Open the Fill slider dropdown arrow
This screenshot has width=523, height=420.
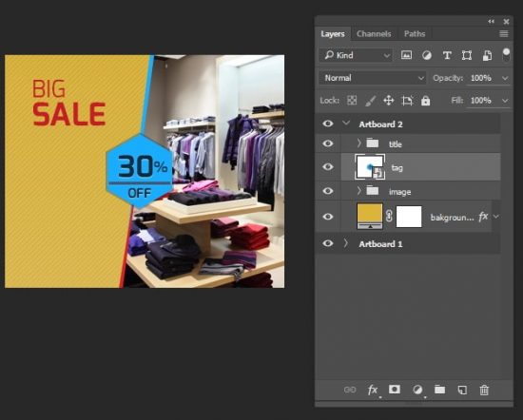505,101
